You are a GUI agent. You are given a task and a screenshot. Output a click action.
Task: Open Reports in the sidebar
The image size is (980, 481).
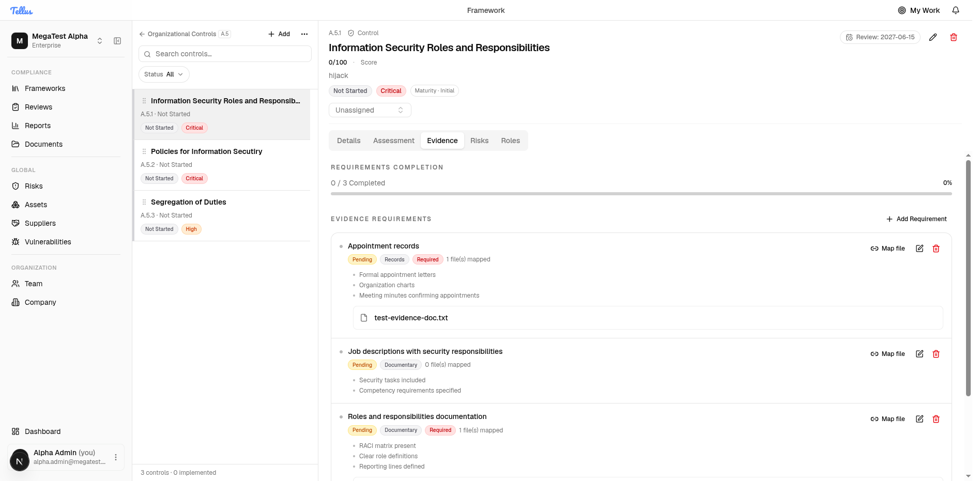pos(38,126)
